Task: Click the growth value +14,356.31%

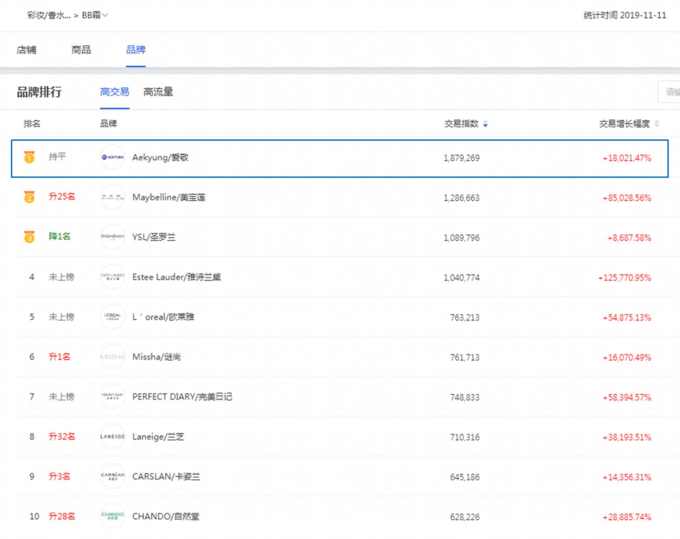Action: (627, 477)
